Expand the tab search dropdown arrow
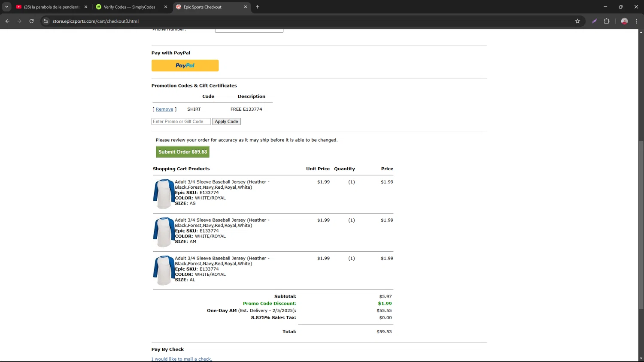 click(x=6, y=7)
